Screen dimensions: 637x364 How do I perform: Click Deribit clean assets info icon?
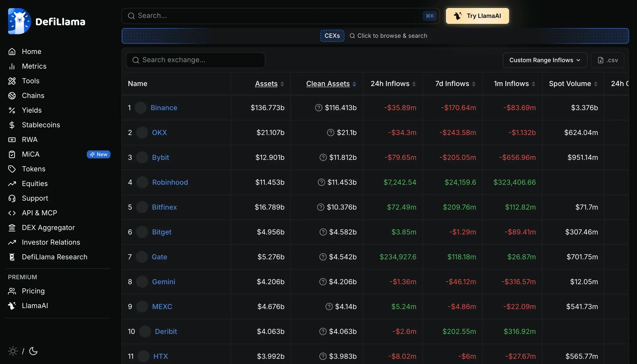(323, 331)
